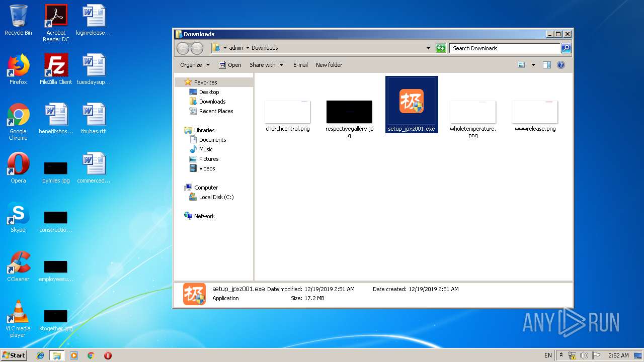This screenshot has width=644, height=362.
Task: Refresh the Downloads folder view
Action: pyautogui.click(x=441, y=48)
